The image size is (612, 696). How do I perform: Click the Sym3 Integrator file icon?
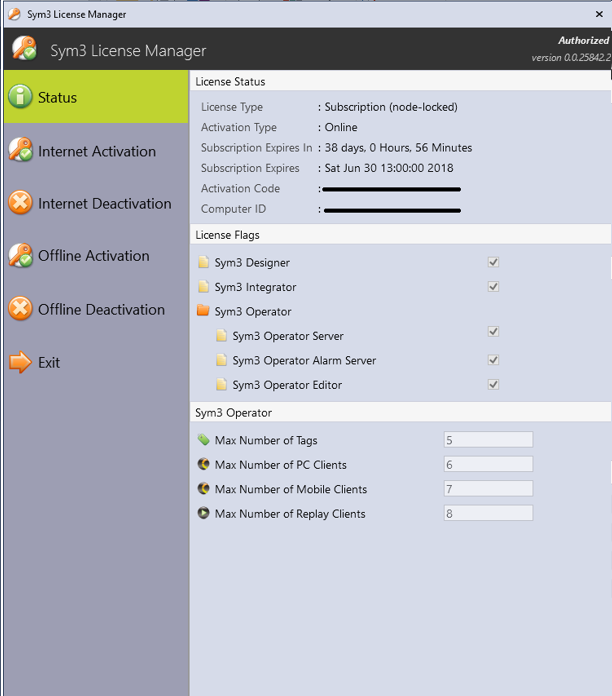pyautogui.click(x=203, y=286)
